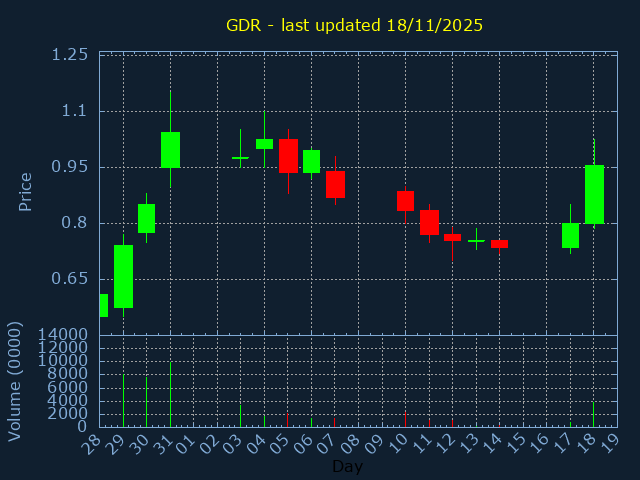Viewport: 640px width, 480px height.
Task: Select the red candlestick on day 11
Action: pos(429,222)
